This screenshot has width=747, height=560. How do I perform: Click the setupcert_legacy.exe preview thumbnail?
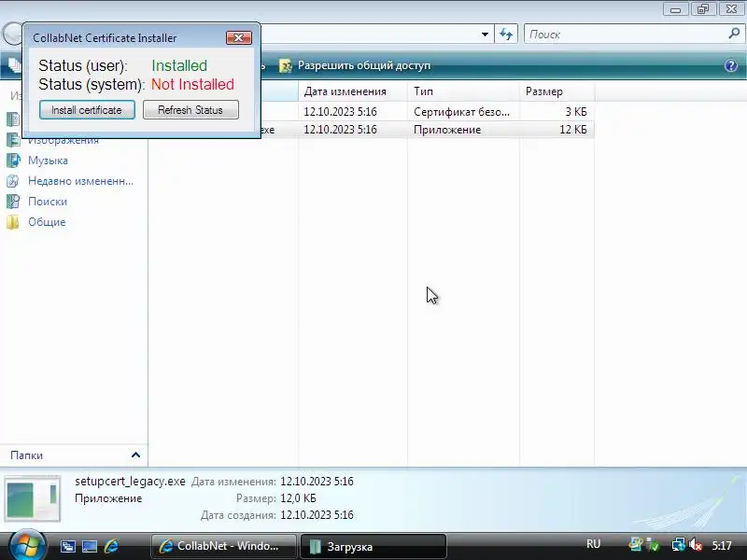(x=33, y=498)
